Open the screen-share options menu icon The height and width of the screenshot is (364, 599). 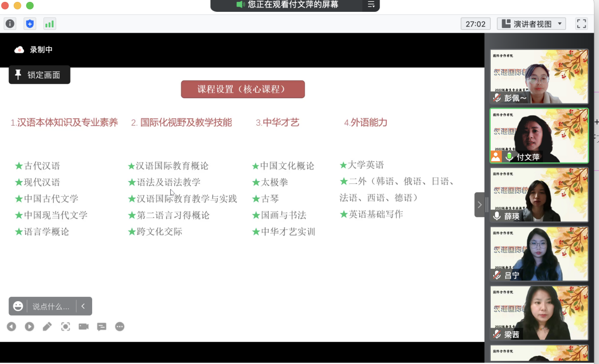tap(371, 5)
